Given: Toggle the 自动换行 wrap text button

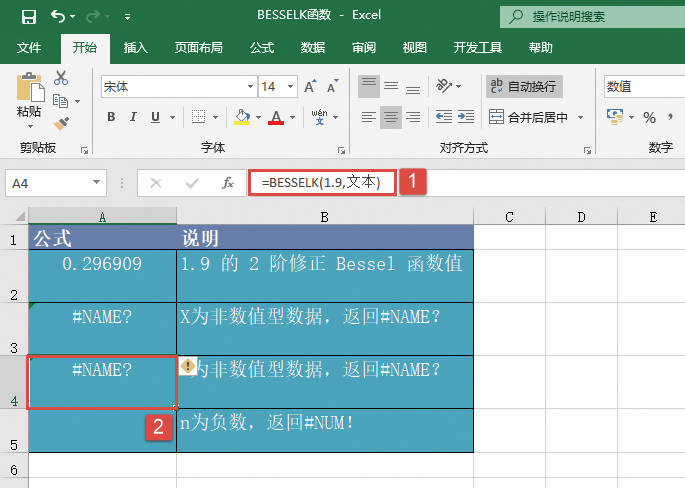Looking at the screenshot, I should pyautogui.click(x=522, y=87).
